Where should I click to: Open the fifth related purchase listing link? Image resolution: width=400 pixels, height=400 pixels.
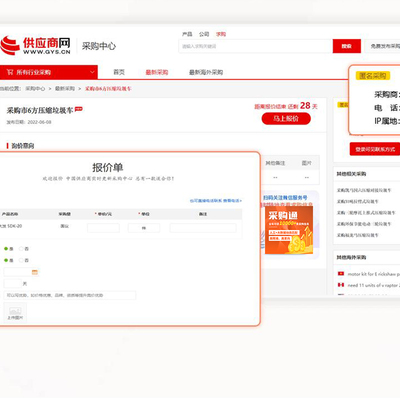357,235
